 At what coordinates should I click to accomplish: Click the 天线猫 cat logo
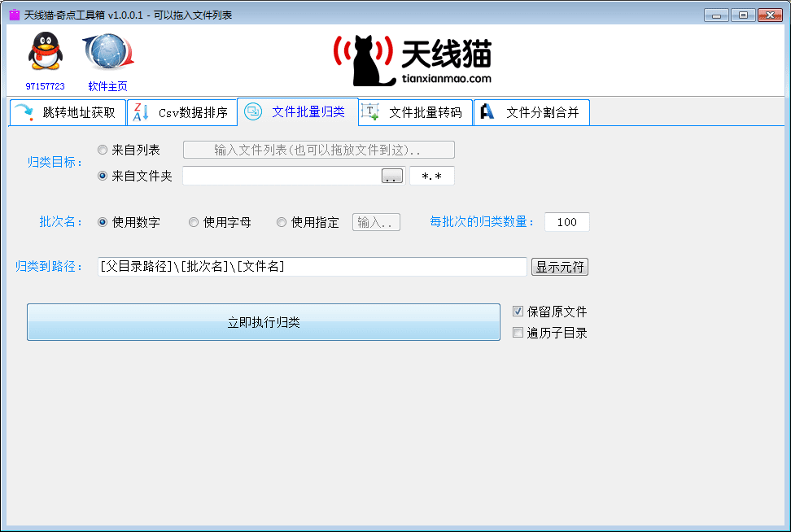tap(412, 60)
